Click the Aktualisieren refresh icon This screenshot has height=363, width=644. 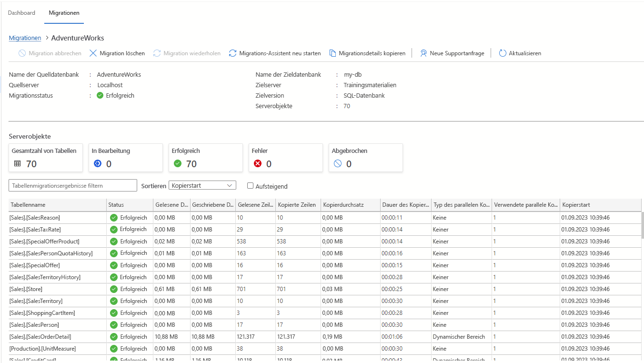503,53
